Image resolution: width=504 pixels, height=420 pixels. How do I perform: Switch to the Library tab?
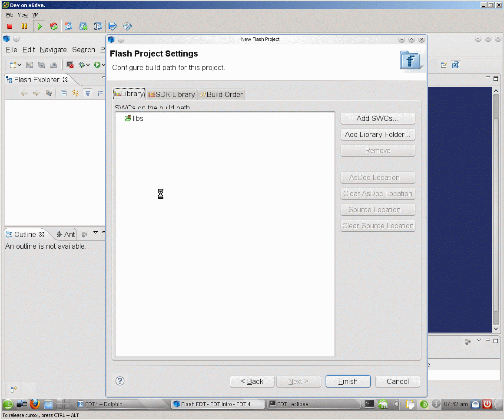point(129,93)
